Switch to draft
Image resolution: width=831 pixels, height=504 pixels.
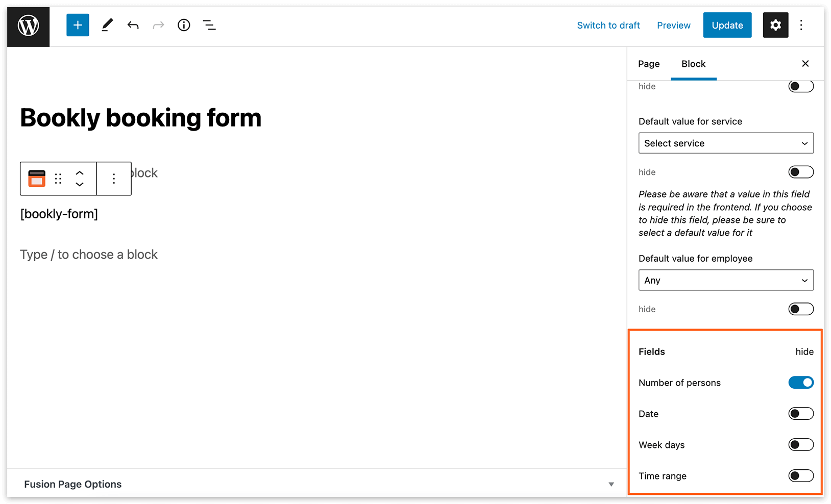pos(608,25)
